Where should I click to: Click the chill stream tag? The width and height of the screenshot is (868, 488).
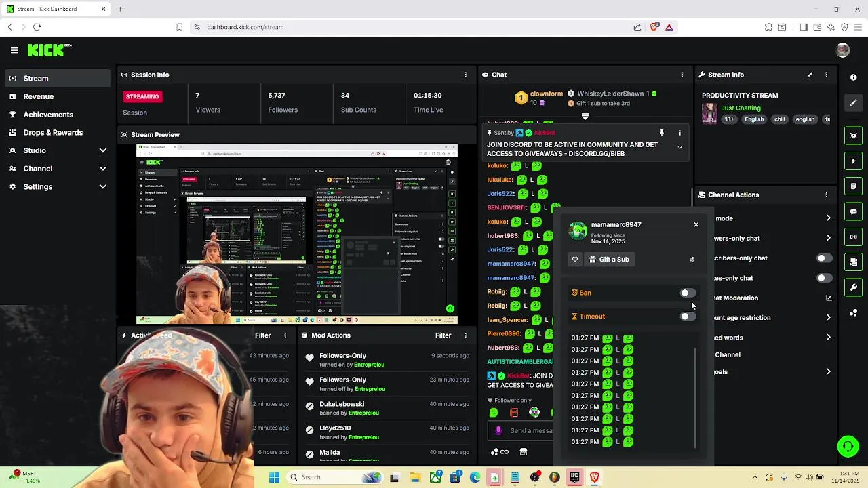[779, 119]
